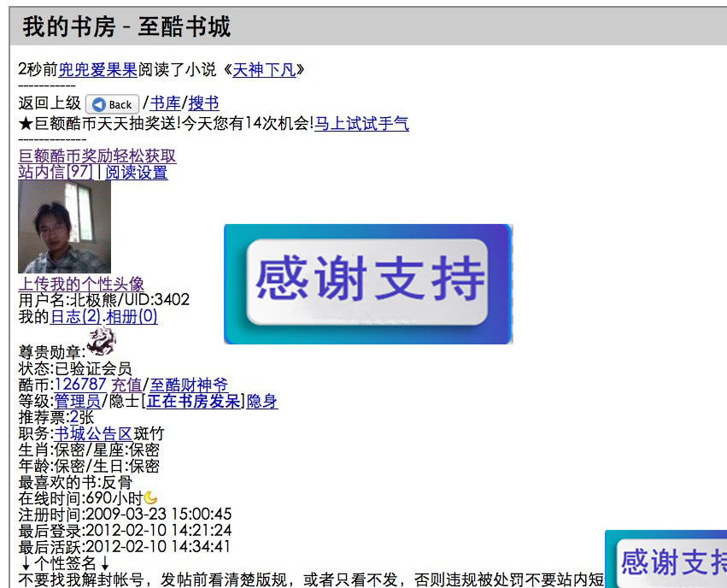The image size is (727, 588).
Task: Open 相册(0) album link
Action: (x=132, y=316)
